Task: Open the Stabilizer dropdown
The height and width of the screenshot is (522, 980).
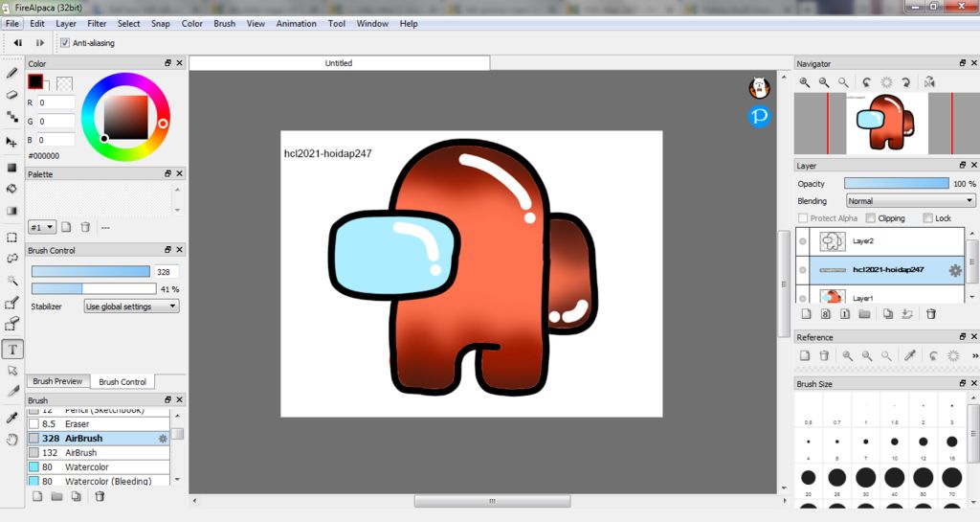Action: pos(131,306)
